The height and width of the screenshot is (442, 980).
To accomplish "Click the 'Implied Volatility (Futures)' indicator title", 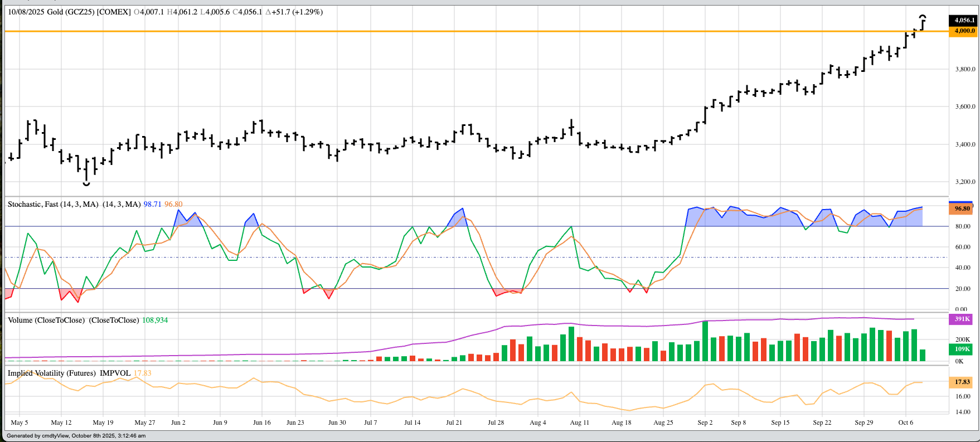I will tap(52, 373).
